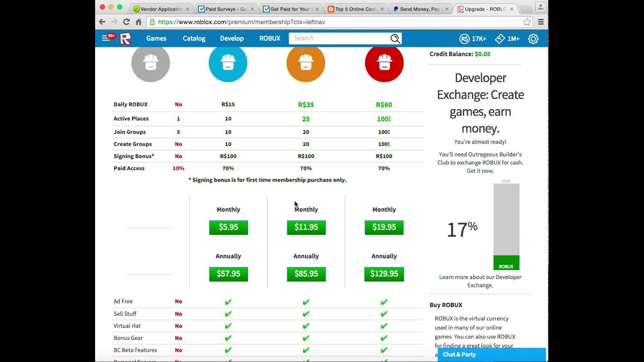This screenshot has height=362, width=644.
Task: Open the Develop menu item
Action: click(x=231, y=38)
